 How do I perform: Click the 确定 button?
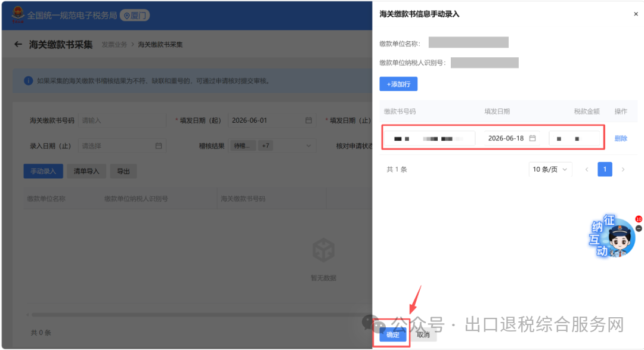pyautogui.click(x=392, y=334)
